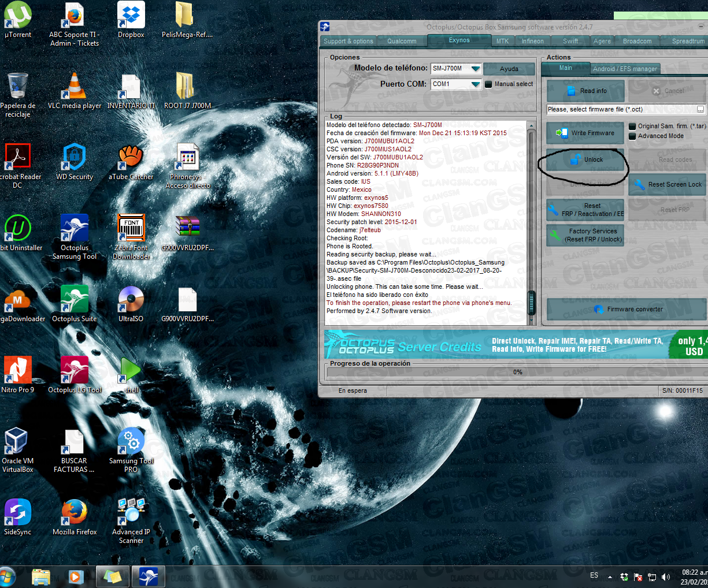Open the Windows Start menu
Screen dimensions: 708x588
pos(8,576)
